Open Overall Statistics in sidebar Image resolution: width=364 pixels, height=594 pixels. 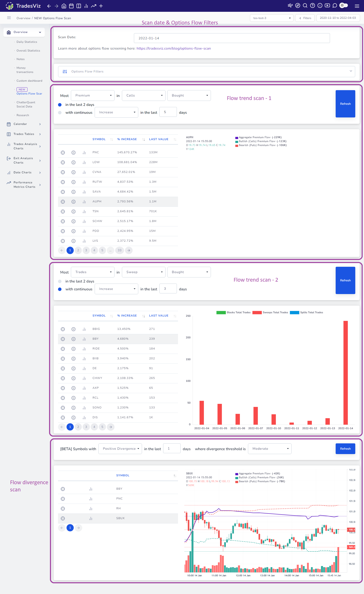28,51
